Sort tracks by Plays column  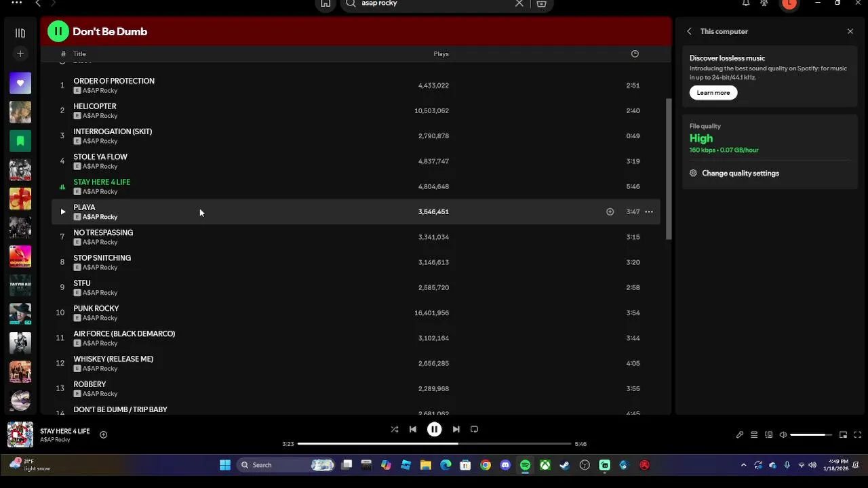click(441, 54)
